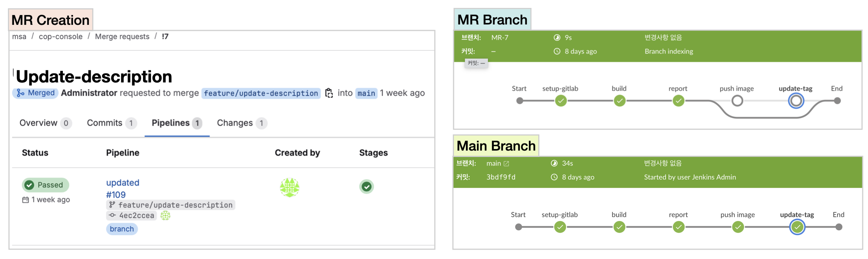Viewport: 868px width, 259px height.
Task: Switch to the Commits tab
Action: click(x=105, y=123)
